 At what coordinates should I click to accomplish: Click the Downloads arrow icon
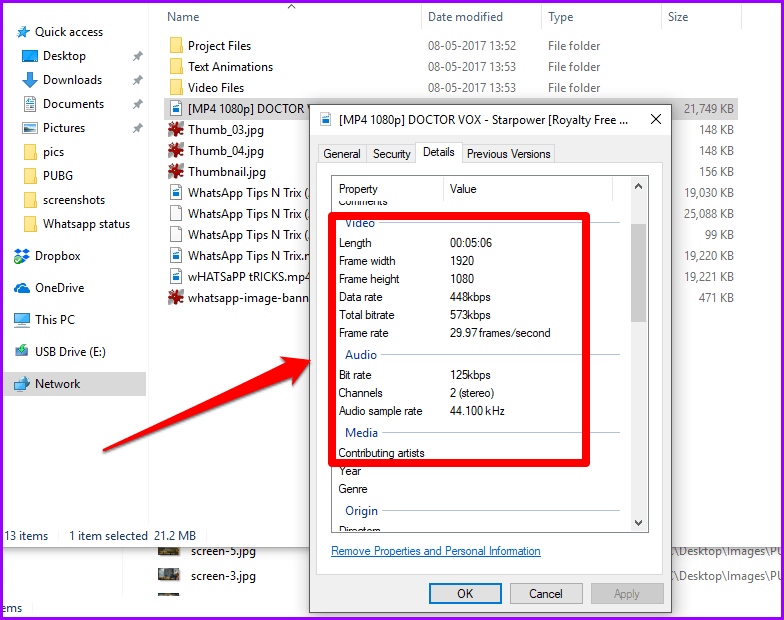[x=30, y=80]
